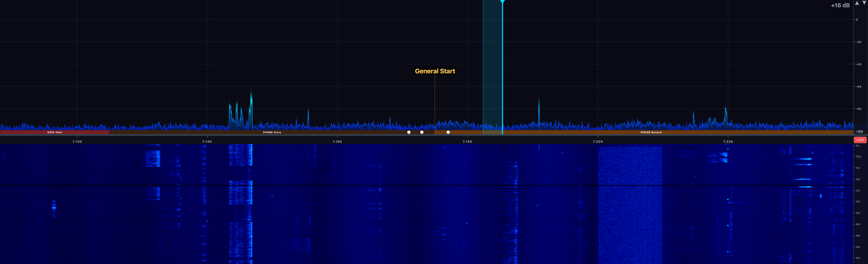Viewport: 868px width, 264px height.
Task: Click the down triangle to lower dB scale
Action: 864,3
